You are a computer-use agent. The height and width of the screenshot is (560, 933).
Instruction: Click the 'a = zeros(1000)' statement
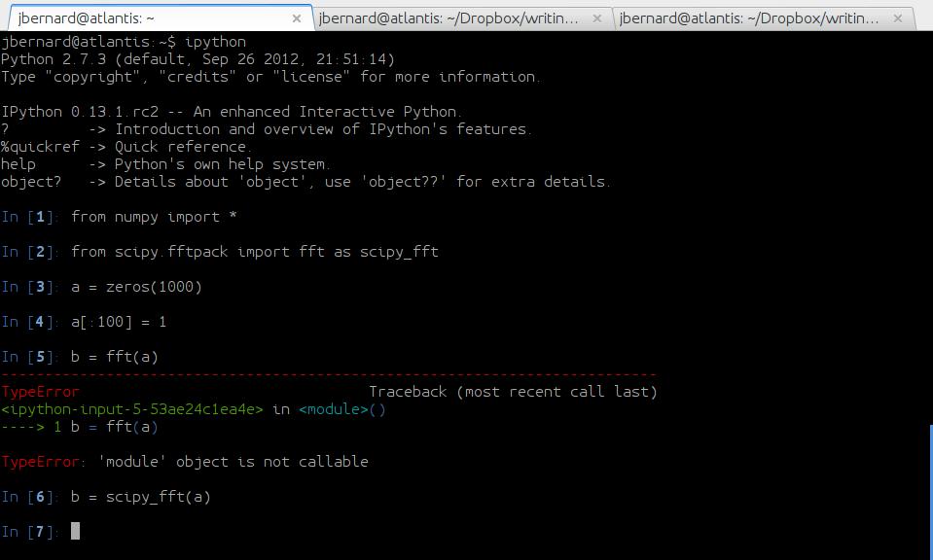[136, 287]
